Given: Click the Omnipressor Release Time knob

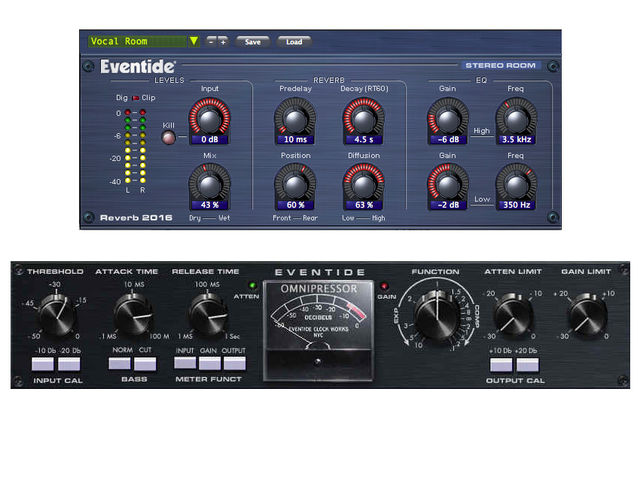Looking at the screenshot, I should point(208,315).
